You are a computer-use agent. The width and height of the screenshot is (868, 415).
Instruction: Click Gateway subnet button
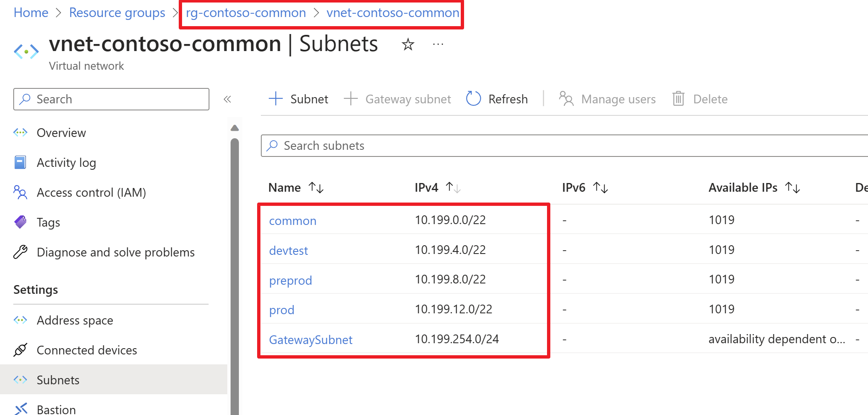click(x=397, y=99)
